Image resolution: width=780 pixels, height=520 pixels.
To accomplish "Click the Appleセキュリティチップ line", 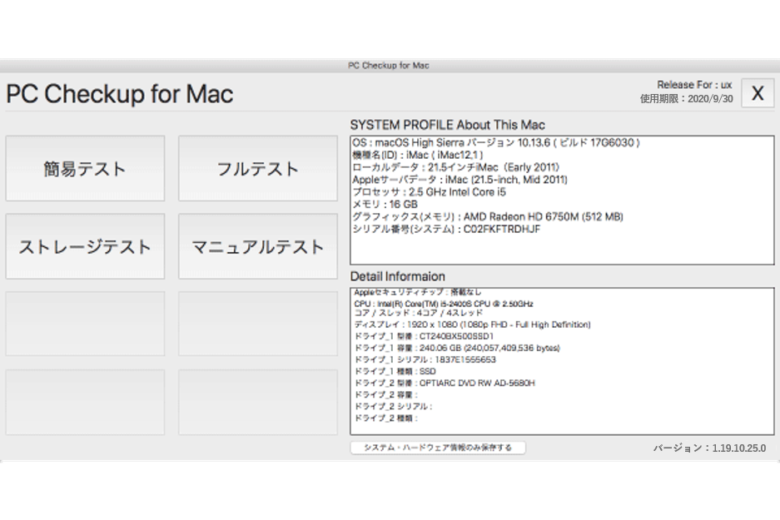I will point(418,292).
